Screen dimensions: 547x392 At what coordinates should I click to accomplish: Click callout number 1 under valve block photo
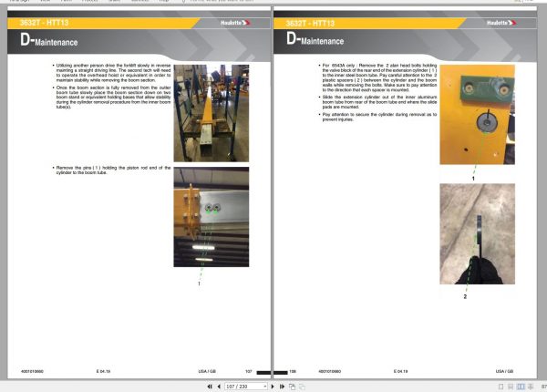click(x=473, y=178)
